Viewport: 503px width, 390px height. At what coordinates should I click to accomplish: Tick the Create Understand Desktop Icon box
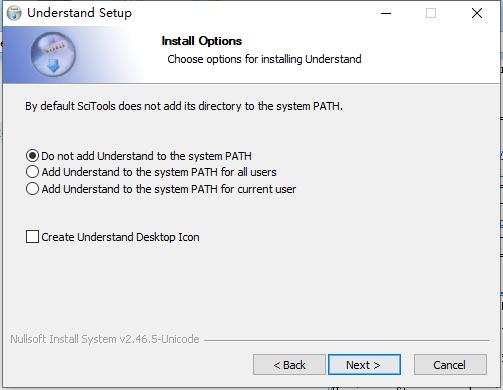(32, 237)
